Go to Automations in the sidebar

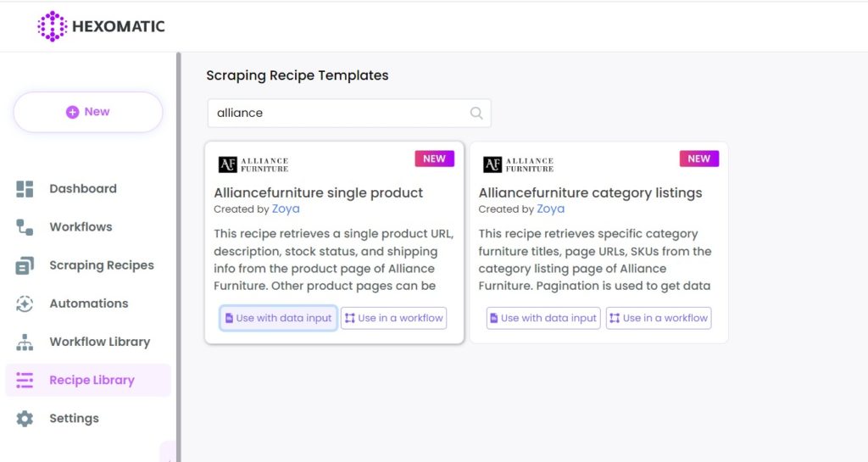(88, 303)
